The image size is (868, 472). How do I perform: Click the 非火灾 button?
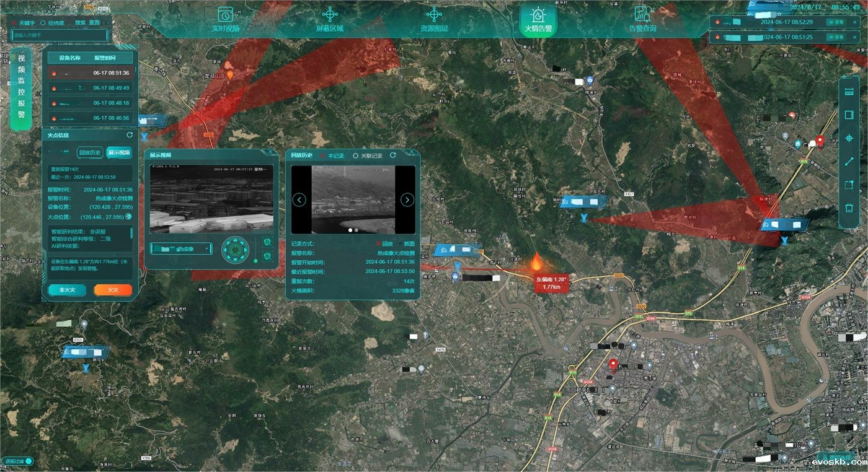67,290
